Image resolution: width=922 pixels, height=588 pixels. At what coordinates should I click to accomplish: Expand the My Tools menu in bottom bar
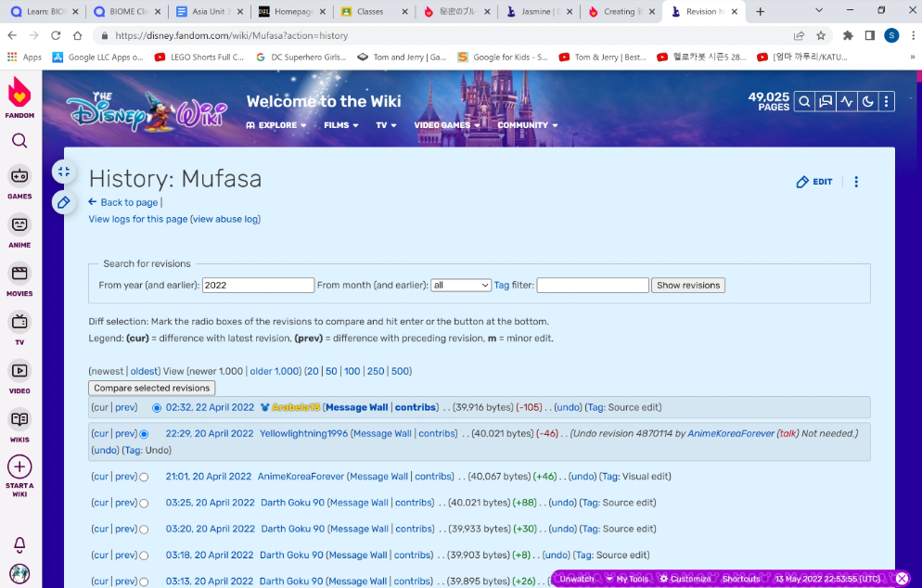coord(626,578)
